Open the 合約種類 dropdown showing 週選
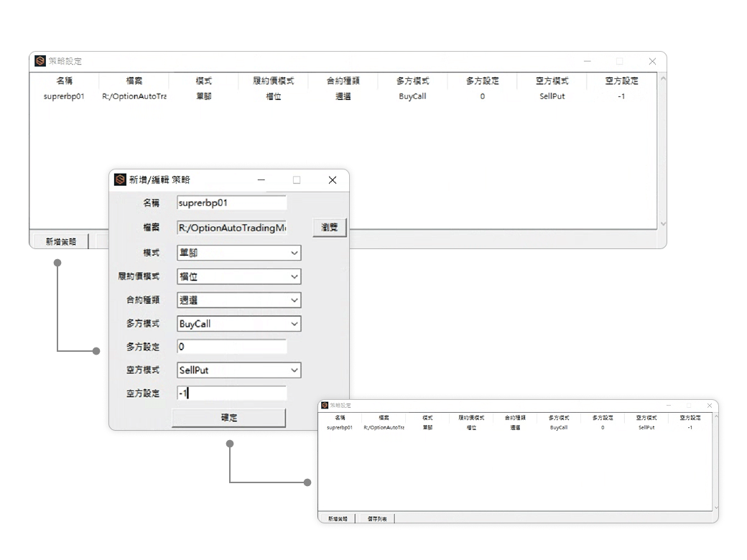Screen dimensions: 747x560 tap(294, 300)
